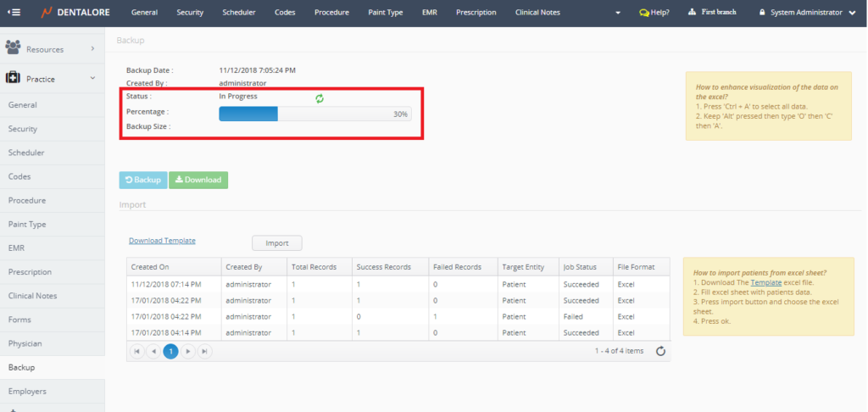Click the backup percentage progress bar
Screen dimensions: 868x412
(x=314, y=114)
